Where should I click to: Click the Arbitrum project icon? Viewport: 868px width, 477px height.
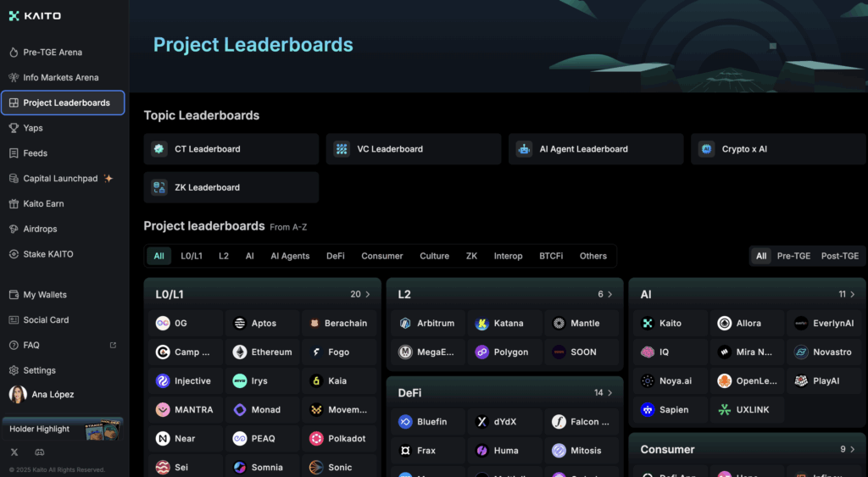405,324
